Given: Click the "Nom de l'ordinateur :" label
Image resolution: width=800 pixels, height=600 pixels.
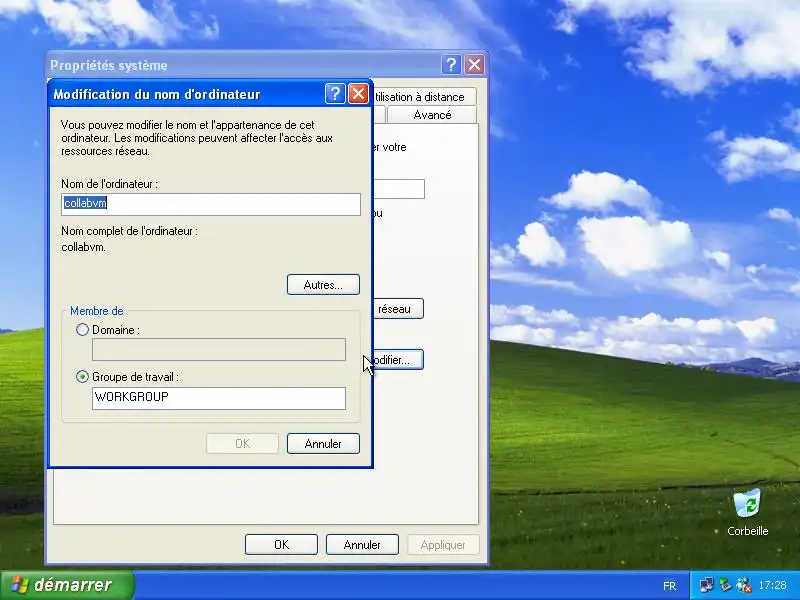Looking at the screenshot, I should pos(109,184).
